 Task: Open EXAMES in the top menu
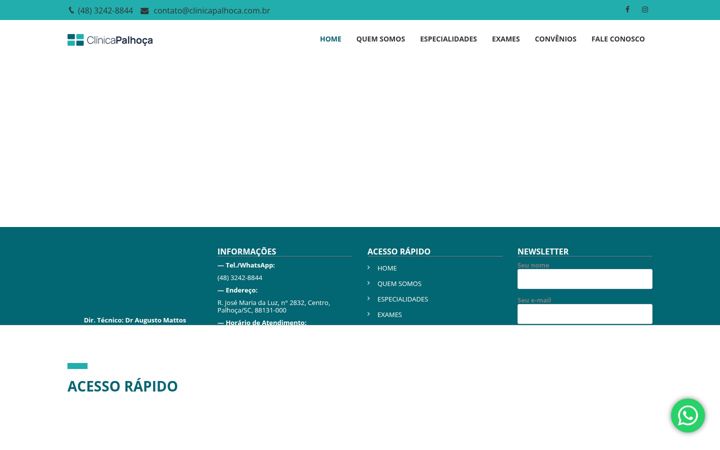(506, 39)
